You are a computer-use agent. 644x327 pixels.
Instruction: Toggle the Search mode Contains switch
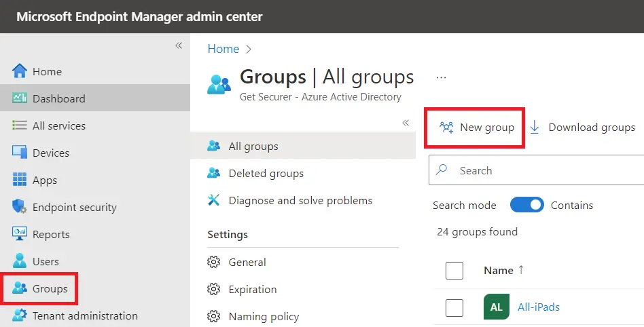click(526, 205)
